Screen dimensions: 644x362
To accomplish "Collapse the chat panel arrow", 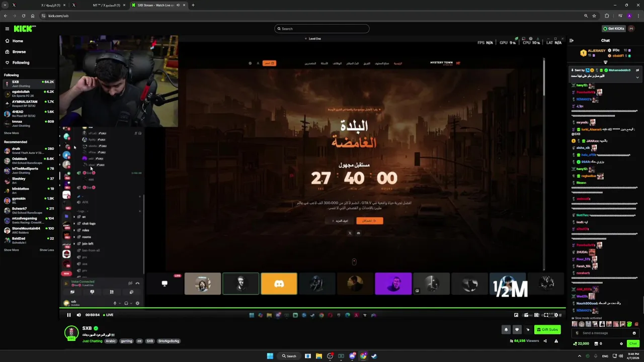I will (571, 41).
